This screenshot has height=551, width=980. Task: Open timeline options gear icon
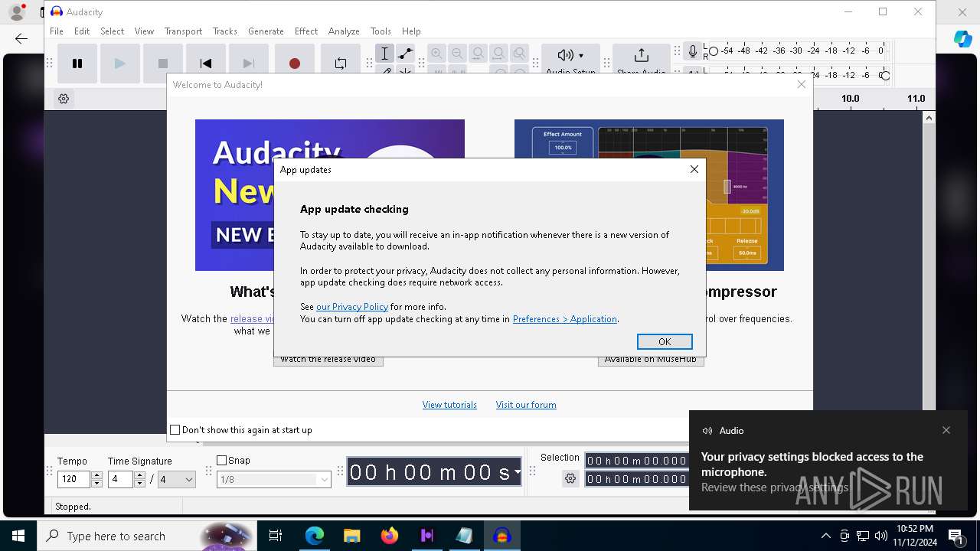64,99
